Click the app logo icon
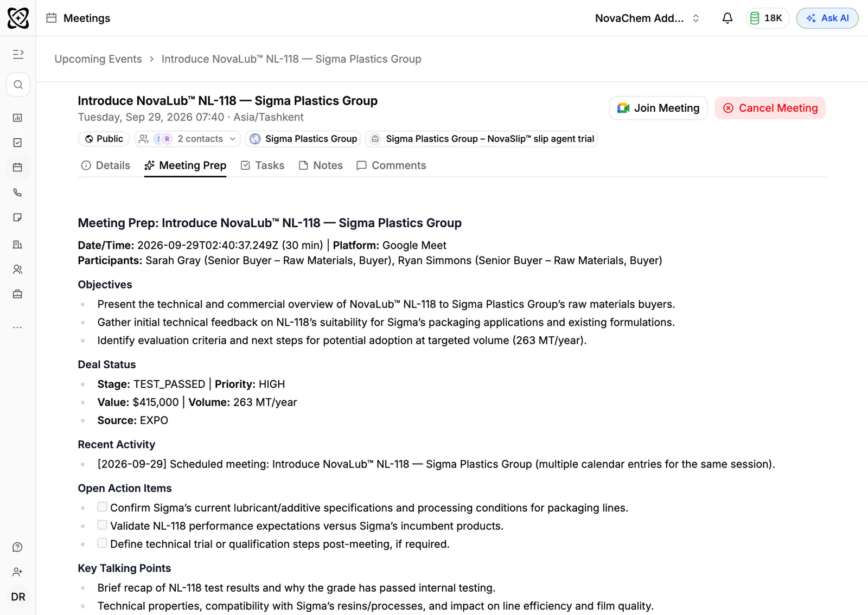The height and width of the screenshot is (615, 868). tap(18, 18)
